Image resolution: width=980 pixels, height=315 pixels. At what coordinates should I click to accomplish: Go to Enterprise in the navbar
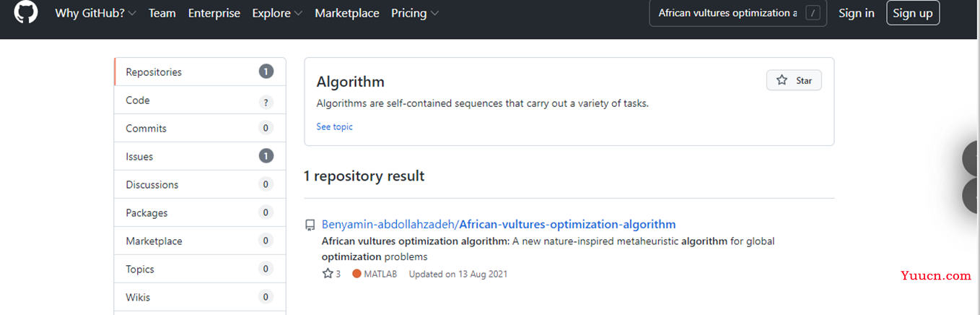(214, 13)
